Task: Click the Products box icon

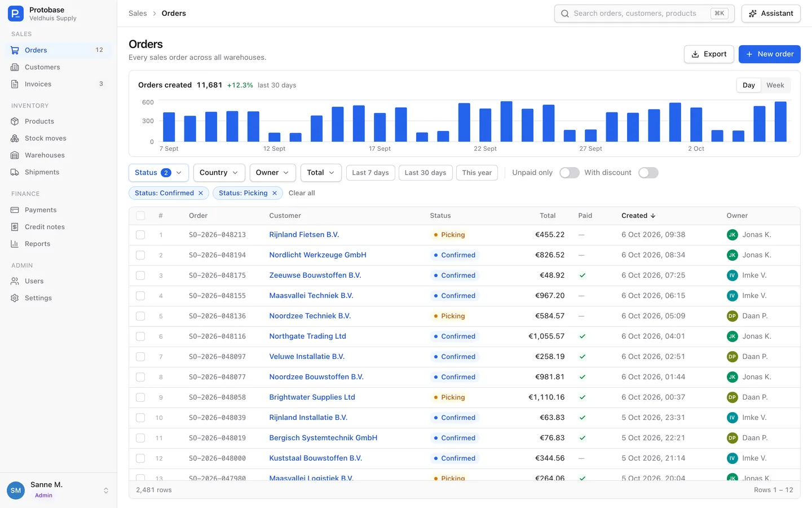Action: tap(15, 121)
